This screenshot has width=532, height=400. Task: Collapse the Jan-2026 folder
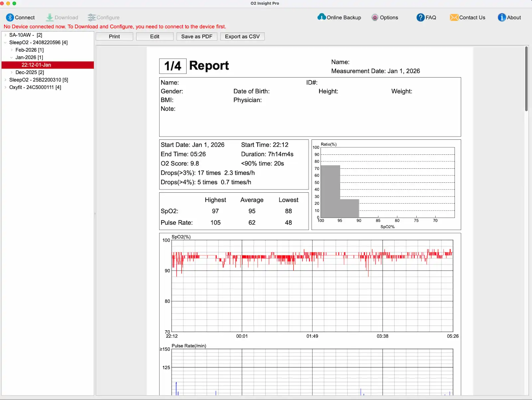pos(12,57)
